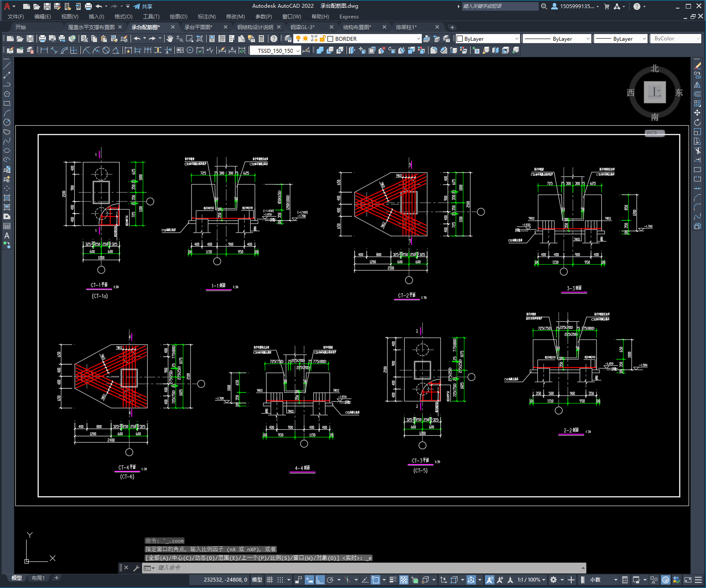Toggle ortho mode in status bar
The image size is (706, 588).
point(320,580)
